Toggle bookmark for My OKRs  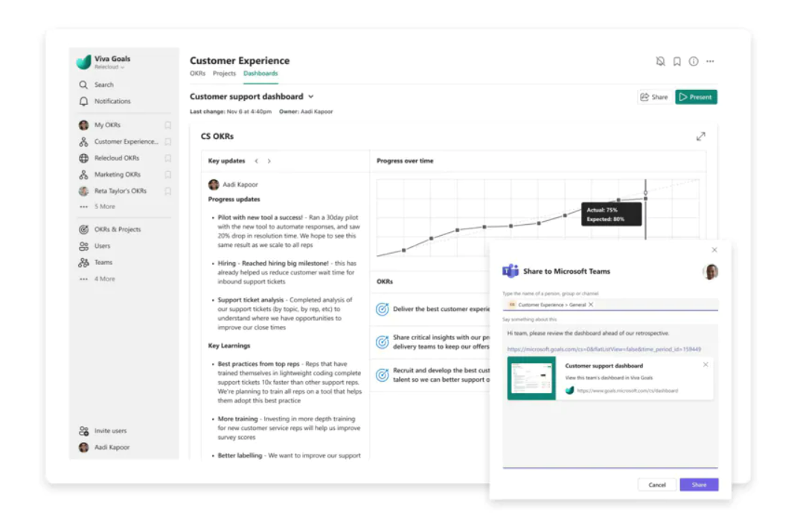point(167,125)
